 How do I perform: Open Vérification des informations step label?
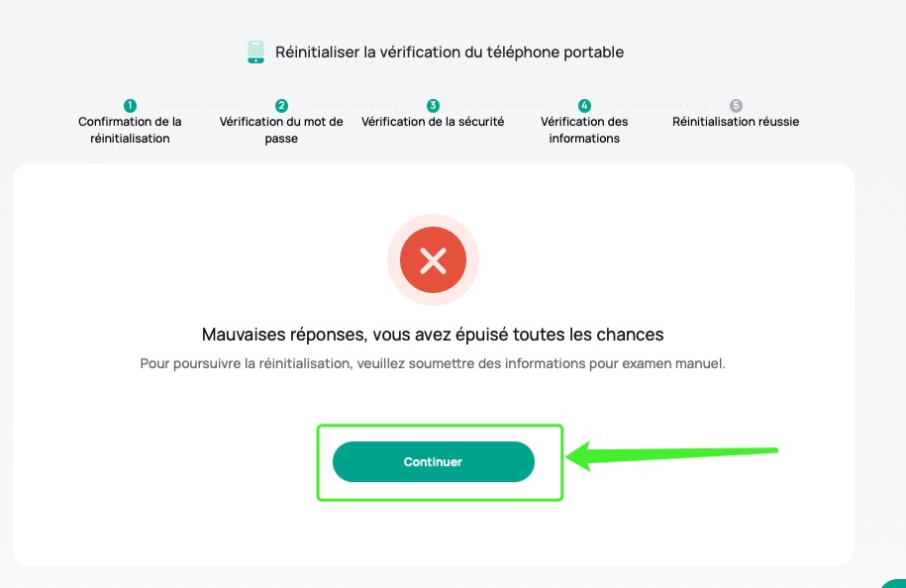584,130
